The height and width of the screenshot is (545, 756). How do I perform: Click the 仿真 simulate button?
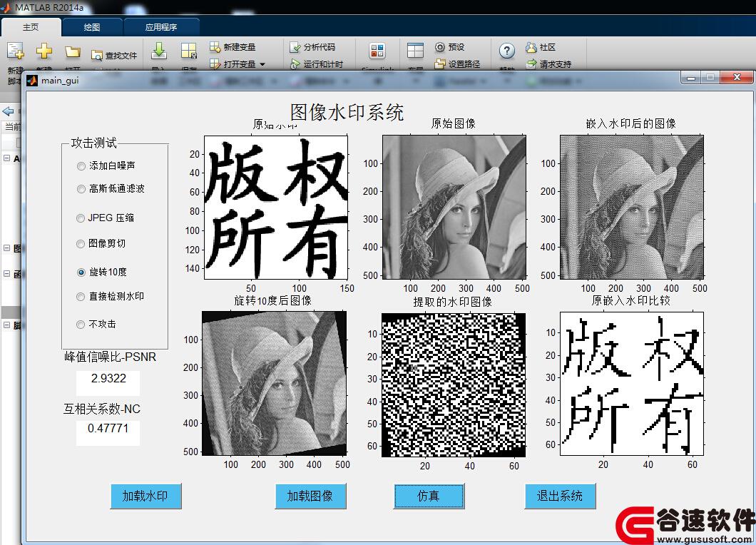tap(429, 496)
